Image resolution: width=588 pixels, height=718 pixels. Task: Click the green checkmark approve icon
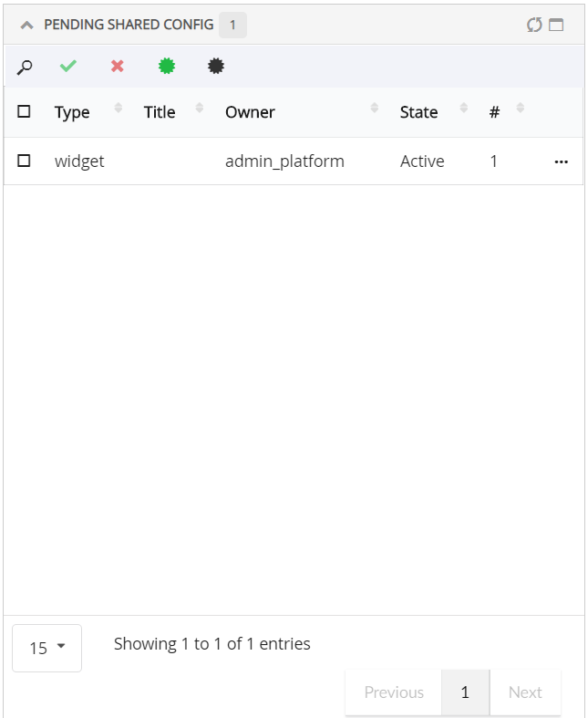[68, 67]
